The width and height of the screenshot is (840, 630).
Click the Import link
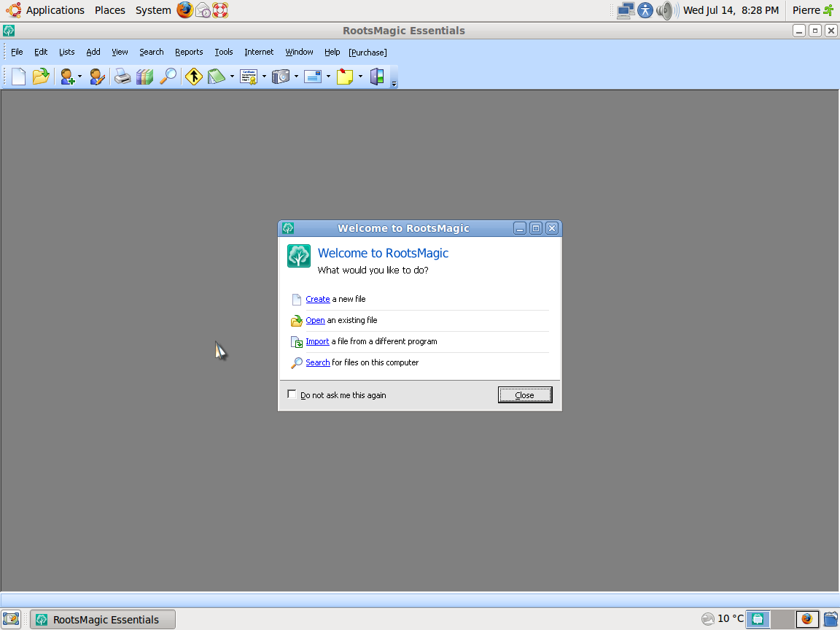tap(317, 342)
